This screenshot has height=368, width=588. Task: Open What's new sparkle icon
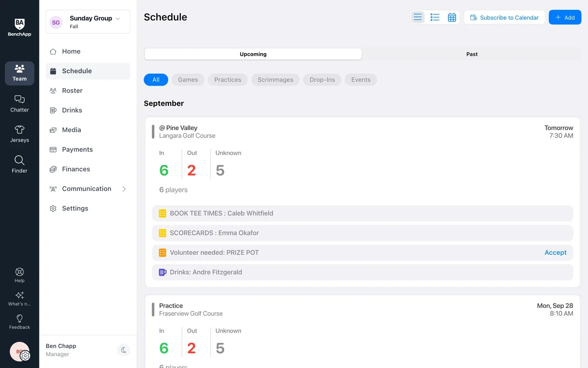(x=19, y=298)
